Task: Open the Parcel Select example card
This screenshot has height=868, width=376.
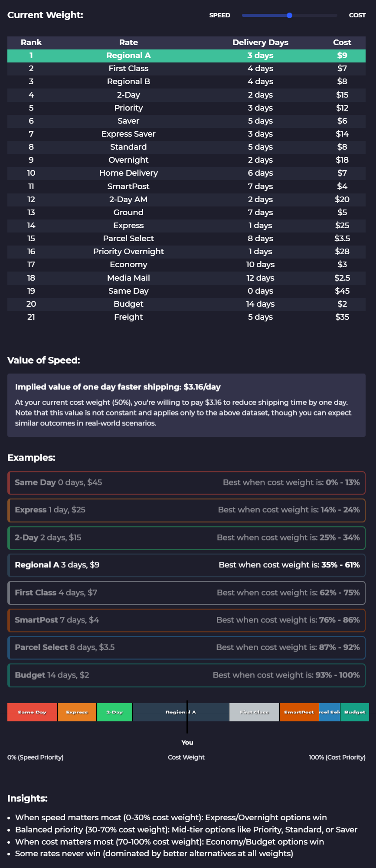Action: 186,648
